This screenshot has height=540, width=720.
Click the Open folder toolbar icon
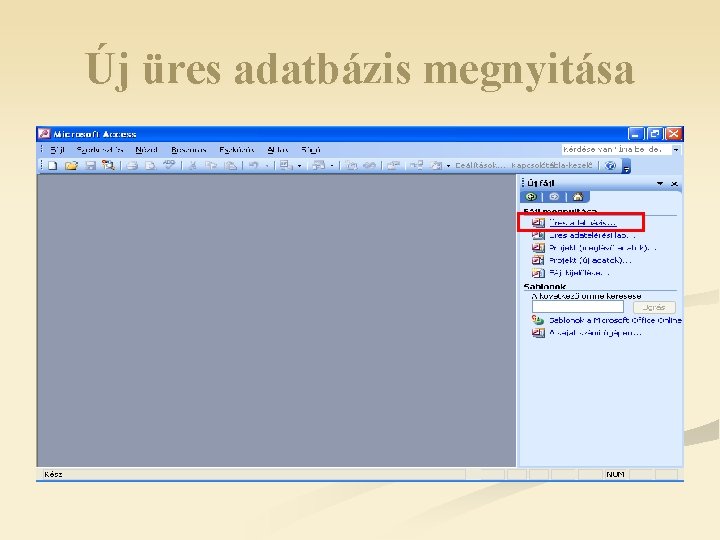[x=71, y=166]
